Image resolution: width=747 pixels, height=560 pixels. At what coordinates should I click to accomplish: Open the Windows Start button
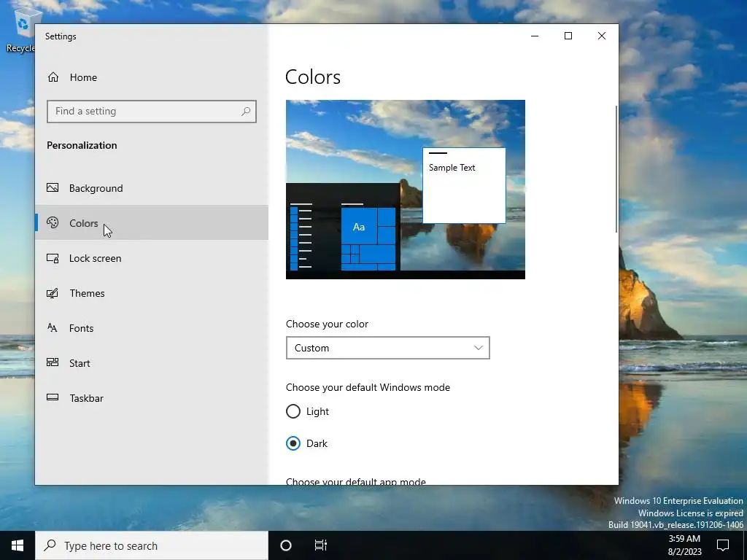[18, 545]
